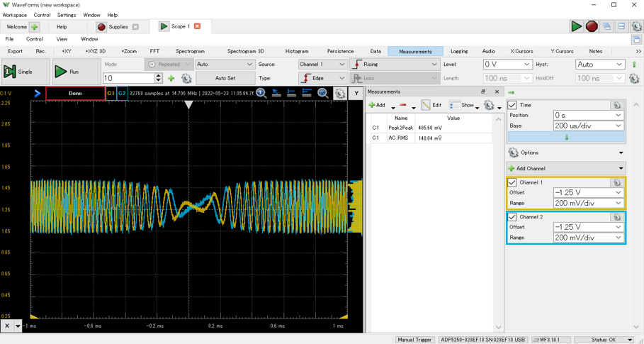
Task: Open the Time Base 200 us/div dropdown
Action: click(x=588, y=126)
